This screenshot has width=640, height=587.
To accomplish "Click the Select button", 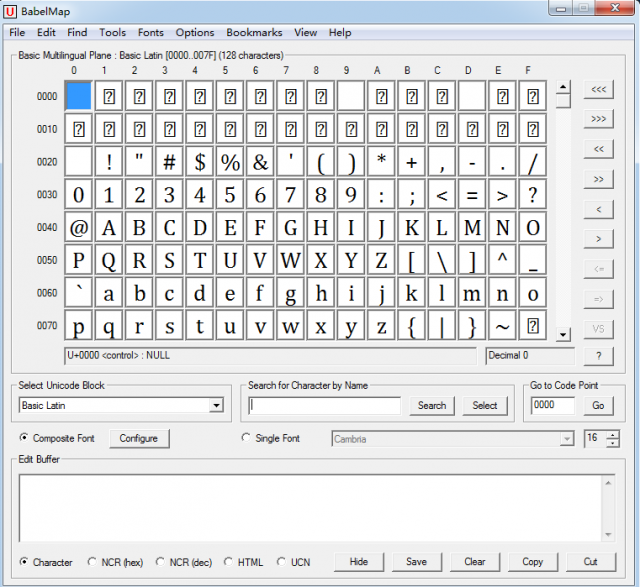I will point(485,406).
